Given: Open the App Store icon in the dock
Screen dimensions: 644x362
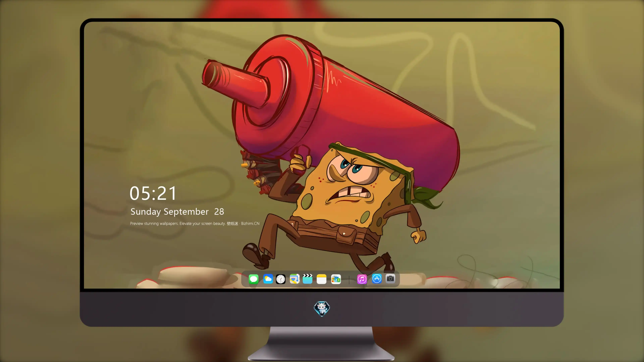Looking at the screenshot, I should tap(377, 279).
